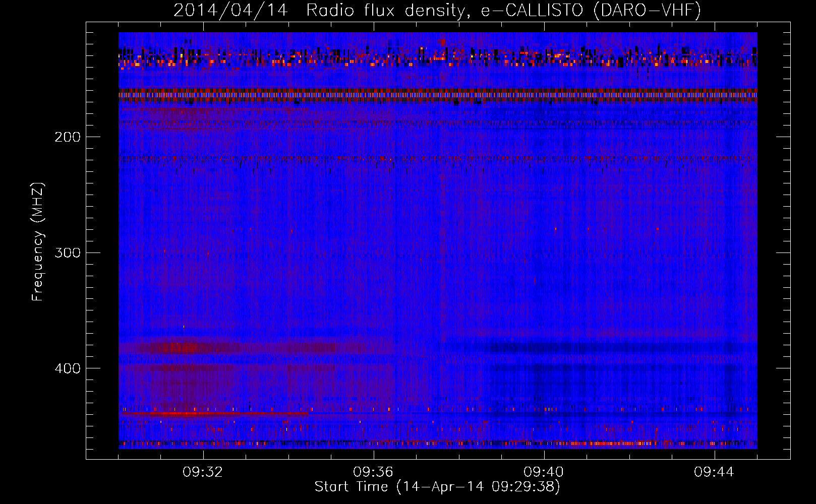The height and width of the screenshot is (504, 816).
Task: Click the plot title 'Radio flux density, e-CALLISTO (DARO-VHF)'
Action: pos(503,10)
